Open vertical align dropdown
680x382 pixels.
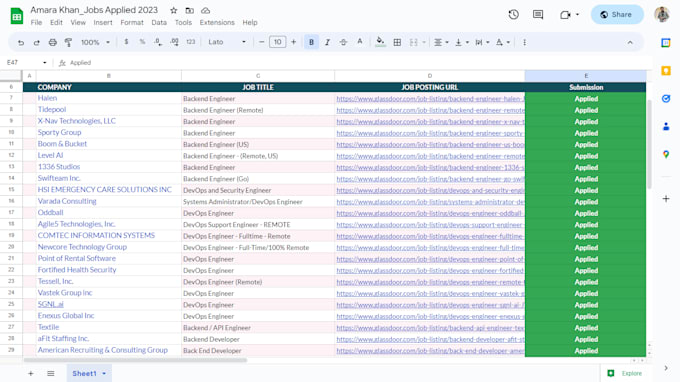click(x=461, y=42)
